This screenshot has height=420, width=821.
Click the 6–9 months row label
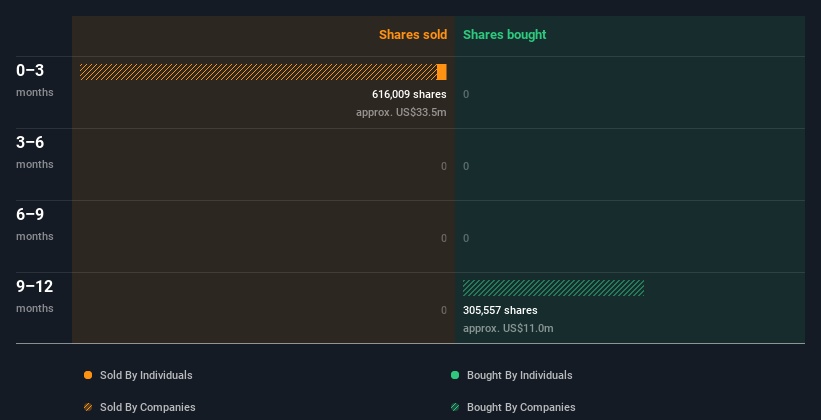point(35,224)
